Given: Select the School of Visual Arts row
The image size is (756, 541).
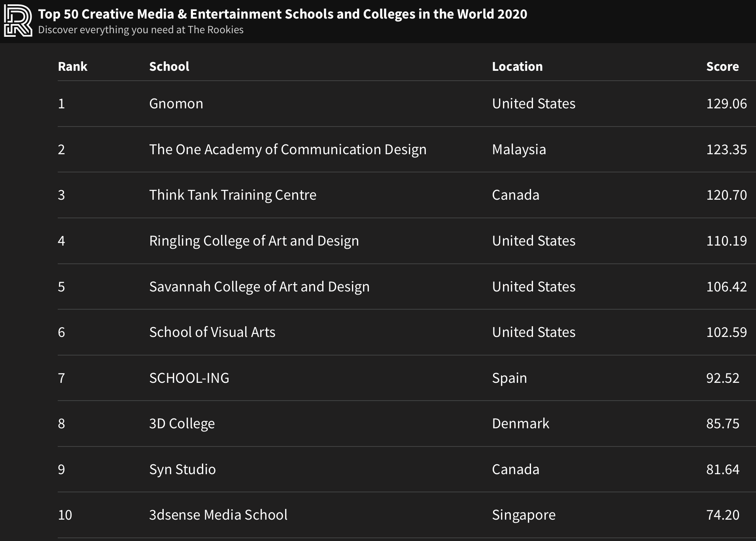Looking at the screenshot, I should 212,332.
